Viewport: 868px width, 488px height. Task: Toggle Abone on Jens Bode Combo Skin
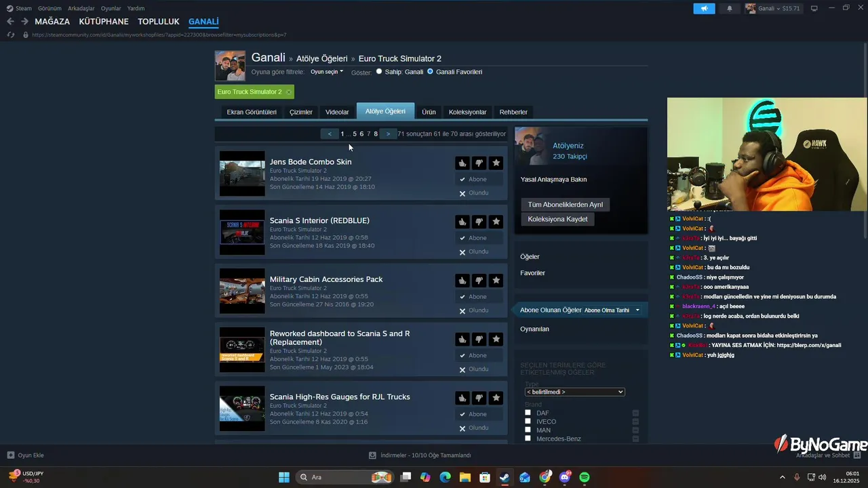(479, 180)
